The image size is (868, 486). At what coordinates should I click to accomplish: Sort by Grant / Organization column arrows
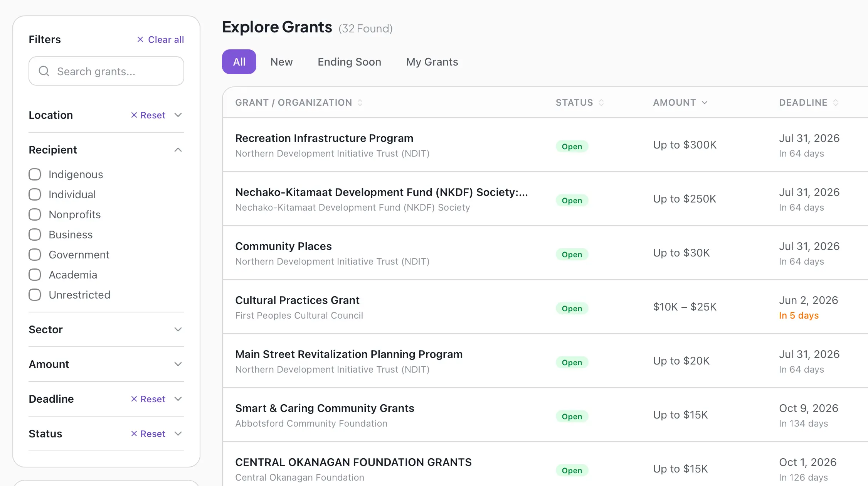(360, 103)
